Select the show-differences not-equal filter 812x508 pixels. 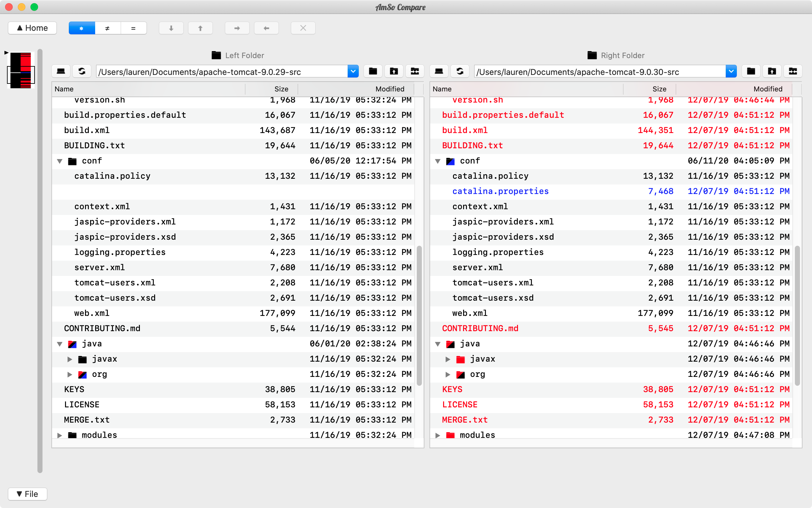[x=108, y=28]
